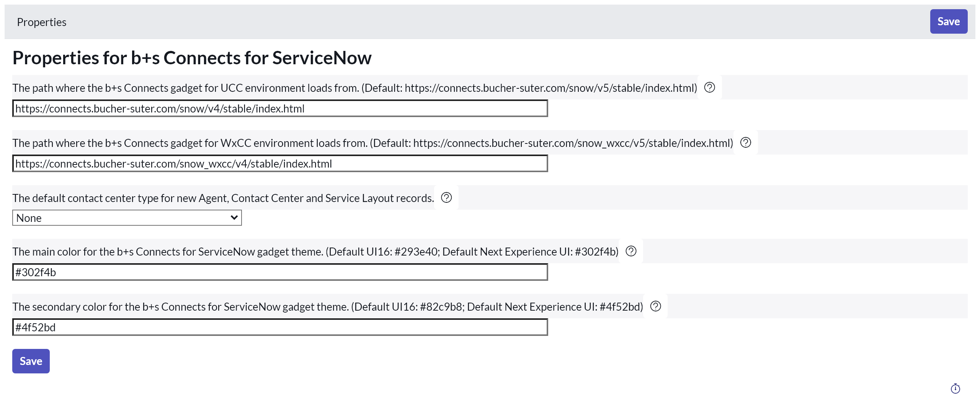Click help icon beside UCC gadget path
Viewport: 980px width, 404px height.
coord(709,88)
